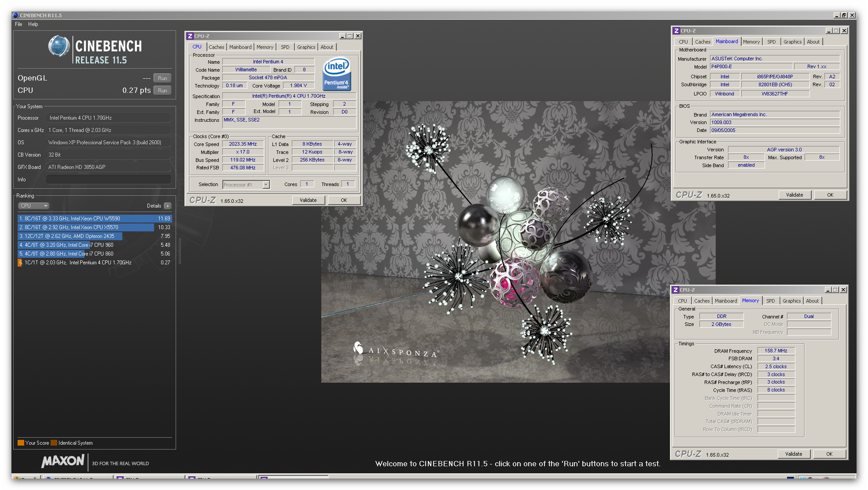
Task: Click the 0.27 pts CPU score
Action: tap(136, 91)
